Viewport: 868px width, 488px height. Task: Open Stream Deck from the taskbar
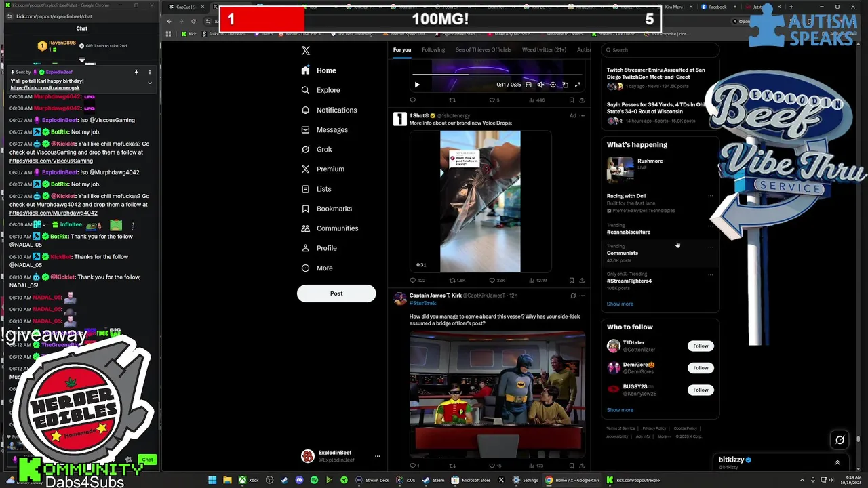click(372, 480)
